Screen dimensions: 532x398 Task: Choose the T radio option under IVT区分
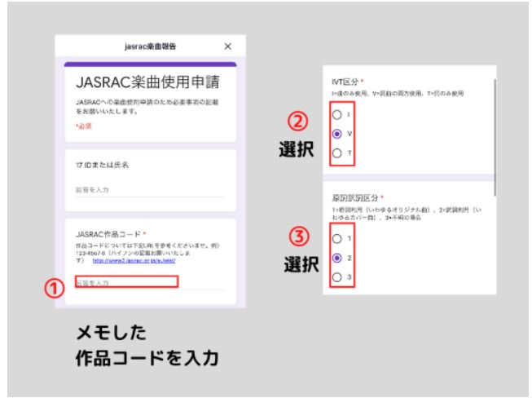tap(335, 153)
